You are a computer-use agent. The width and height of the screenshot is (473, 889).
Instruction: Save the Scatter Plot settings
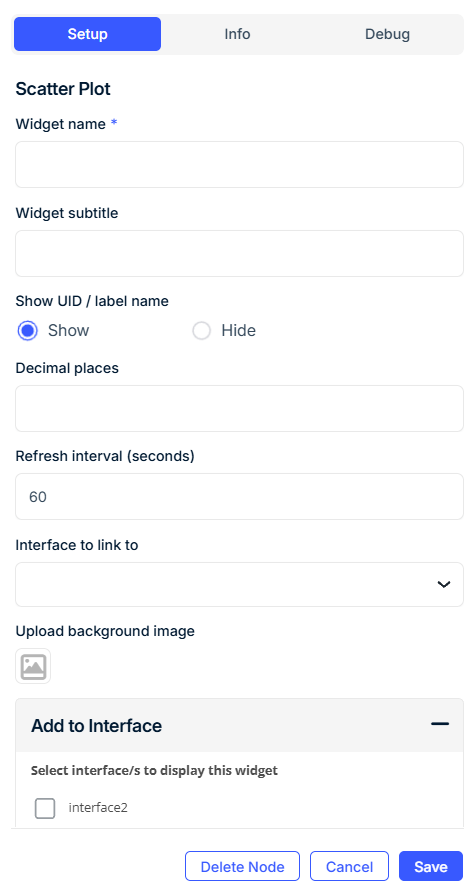pyautogui.click(x=431, y=866)
